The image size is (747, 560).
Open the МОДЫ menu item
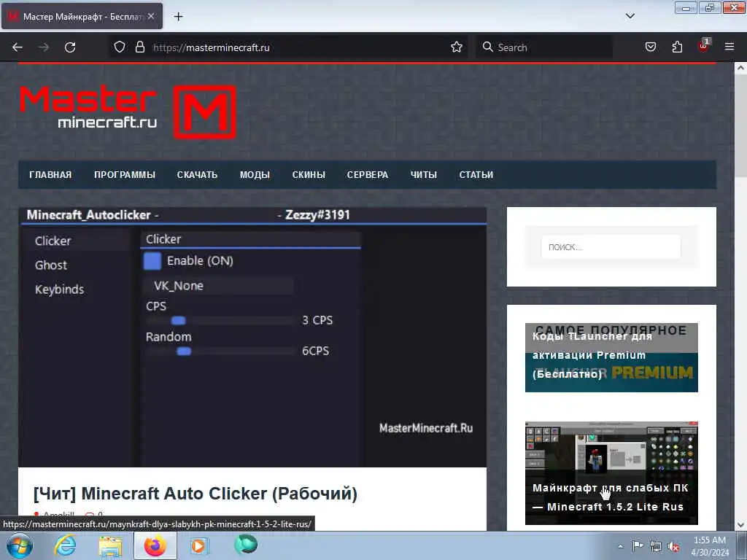coord(255,175)
